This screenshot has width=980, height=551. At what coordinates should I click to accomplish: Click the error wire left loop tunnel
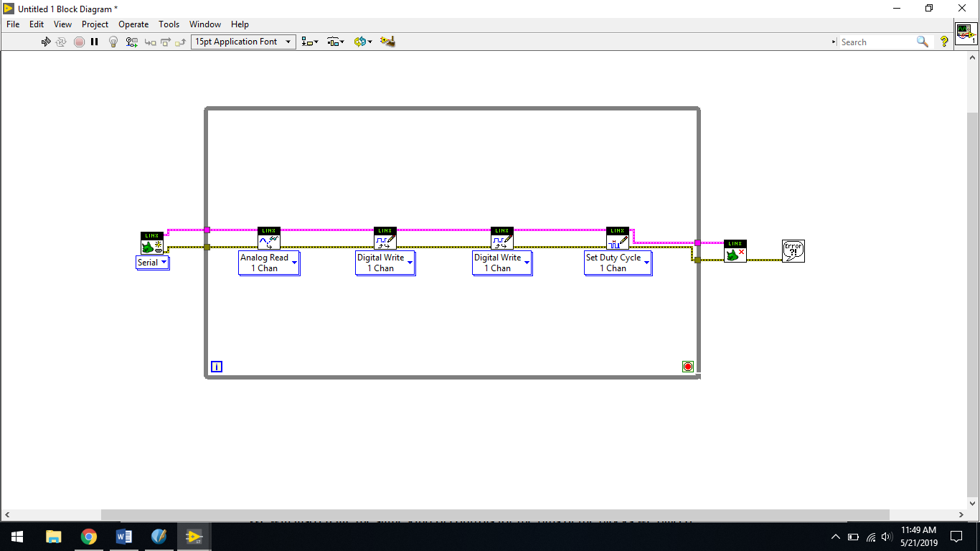(207, 247)
